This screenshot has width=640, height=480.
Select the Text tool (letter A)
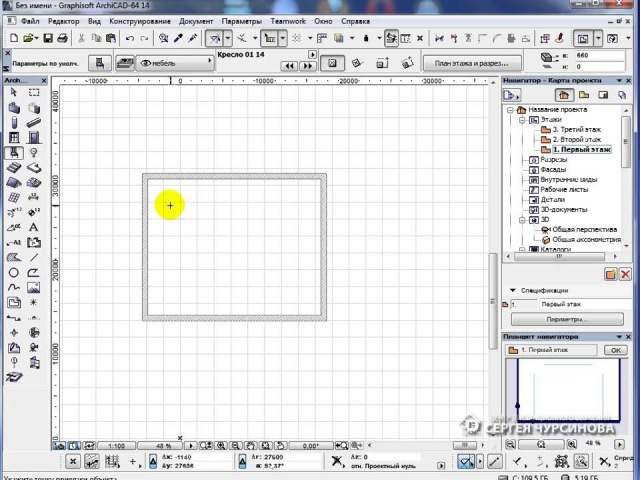34,227
